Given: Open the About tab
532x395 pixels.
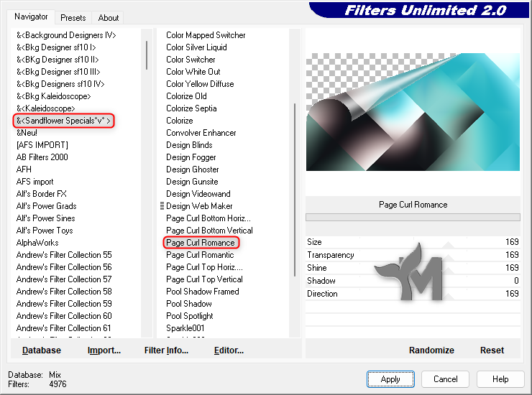Looking at the screenshot, I should coord(109,18).
